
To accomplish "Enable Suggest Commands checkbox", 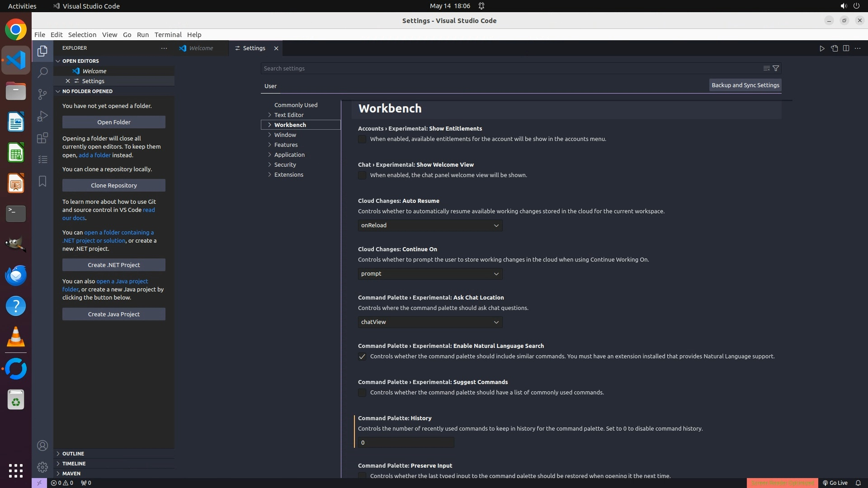I will coord(362,393).
